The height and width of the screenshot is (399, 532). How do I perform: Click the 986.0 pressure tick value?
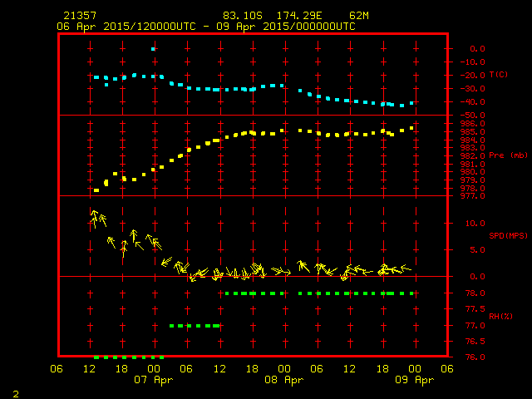point(473,124)
